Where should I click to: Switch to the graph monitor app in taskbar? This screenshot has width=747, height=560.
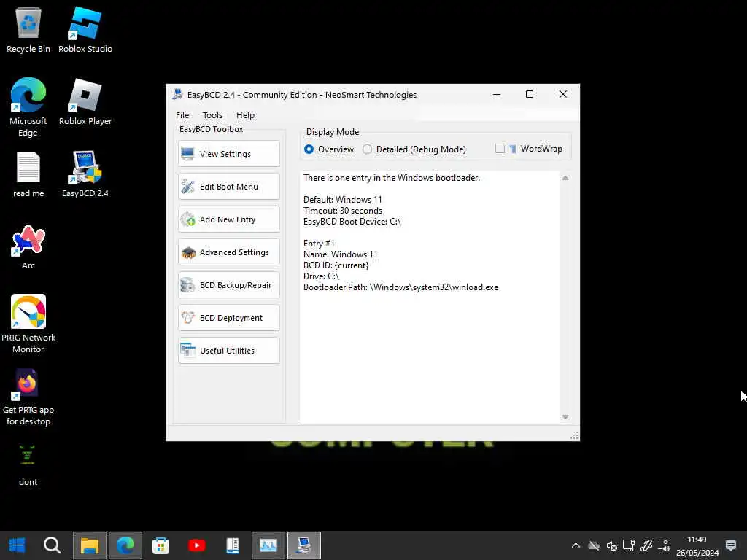pyautogui.click(x=268, y=545)
